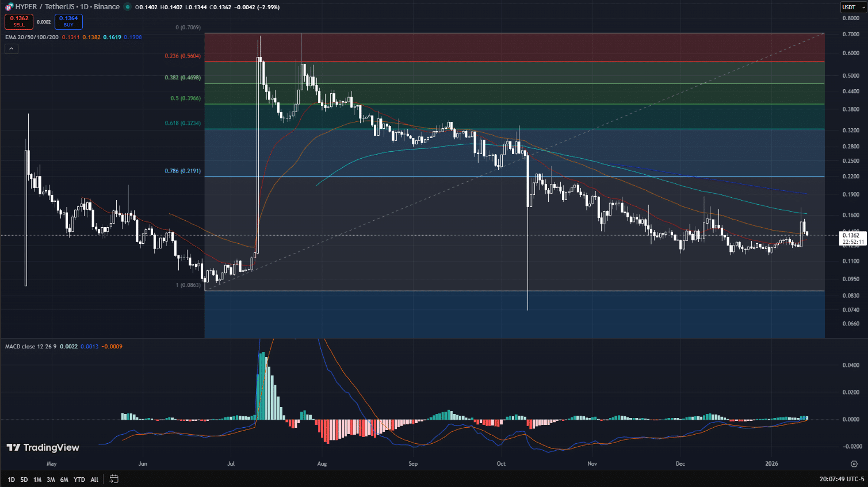This screenshot has width=868, height=487.
Task: Switch to the YTD range tab
Action: point(79,479)
